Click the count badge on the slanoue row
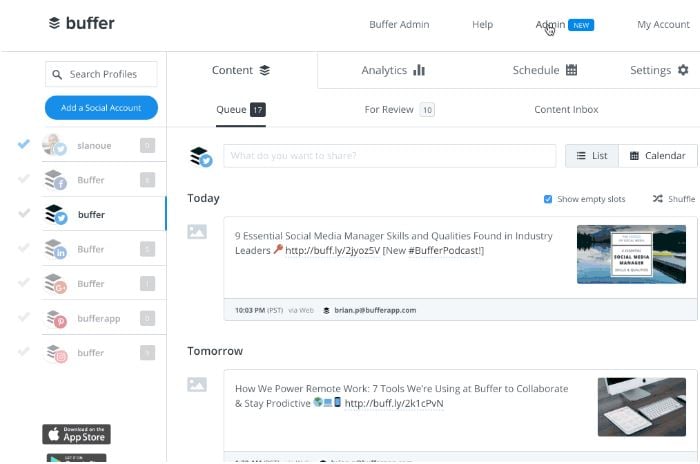Viewport: 700px width, 464px height. point(147,146)
